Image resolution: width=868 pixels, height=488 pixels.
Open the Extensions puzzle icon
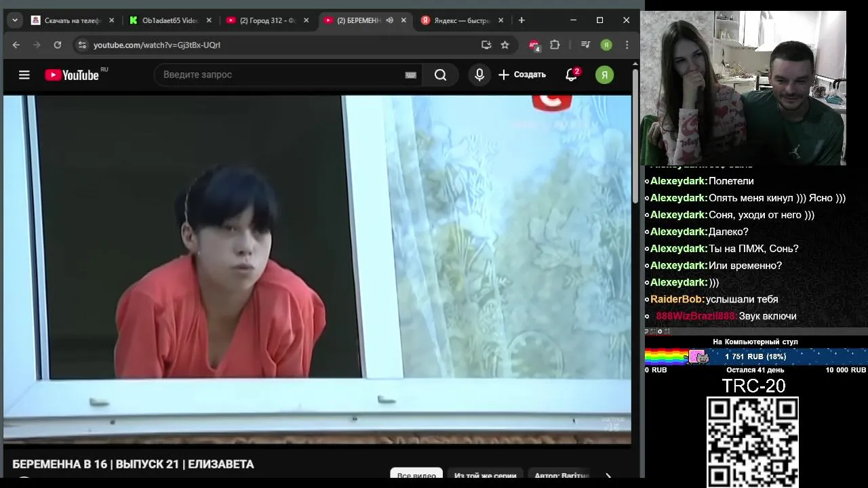coord(555,45)
